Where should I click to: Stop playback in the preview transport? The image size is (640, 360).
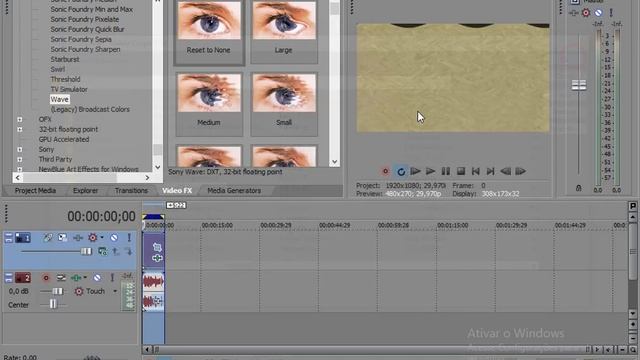pyautogui.click(x=461, y=171)
